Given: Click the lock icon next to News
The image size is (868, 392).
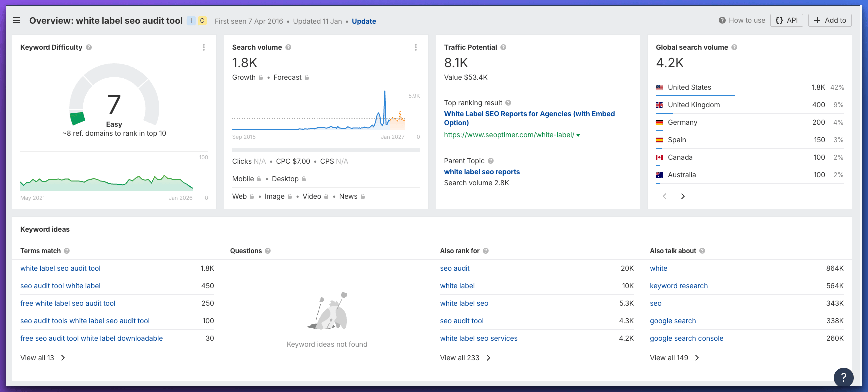Looking at the screenshot, I should pos(363,196).
